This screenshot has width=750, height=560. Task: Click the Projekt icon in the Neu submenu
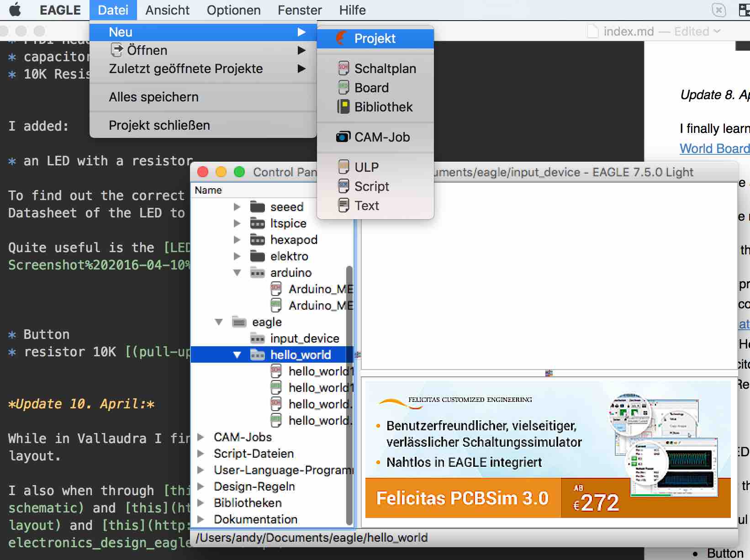[x=341, y=38]
